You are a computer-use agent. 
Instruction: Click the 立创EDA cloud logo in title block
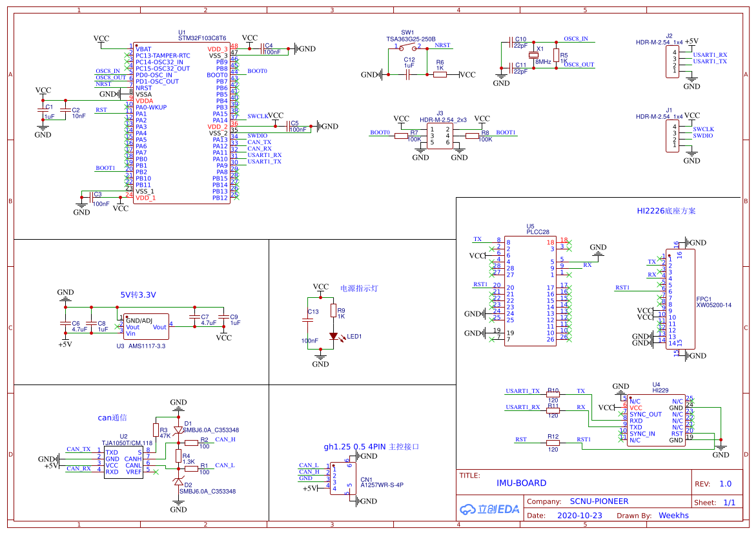(489, 509)
